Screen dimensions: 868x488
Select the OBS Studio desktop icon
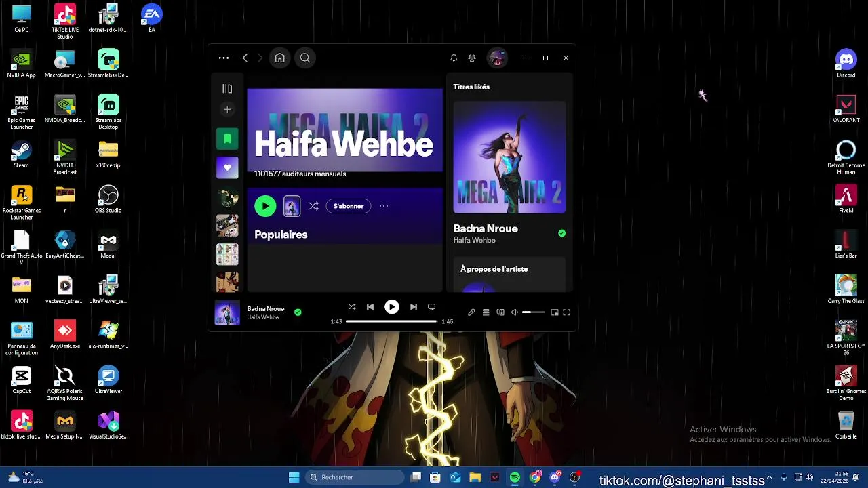coord(108,199)
